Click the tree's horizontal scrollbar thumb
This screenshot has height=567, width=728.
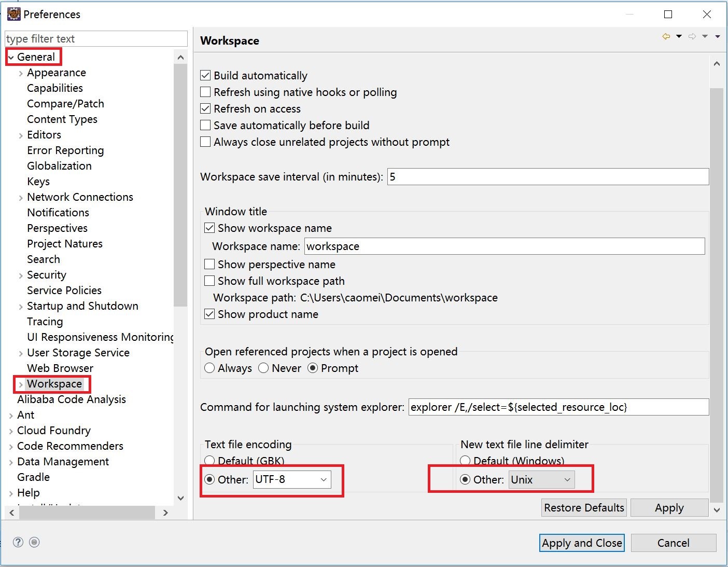coord(87,513)
